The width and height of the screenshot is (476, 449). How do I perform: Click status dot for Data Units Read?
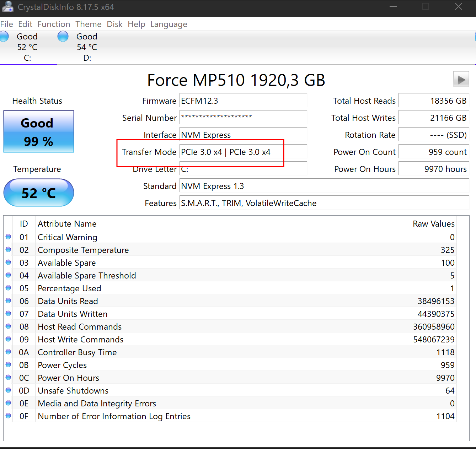point(8,301)
